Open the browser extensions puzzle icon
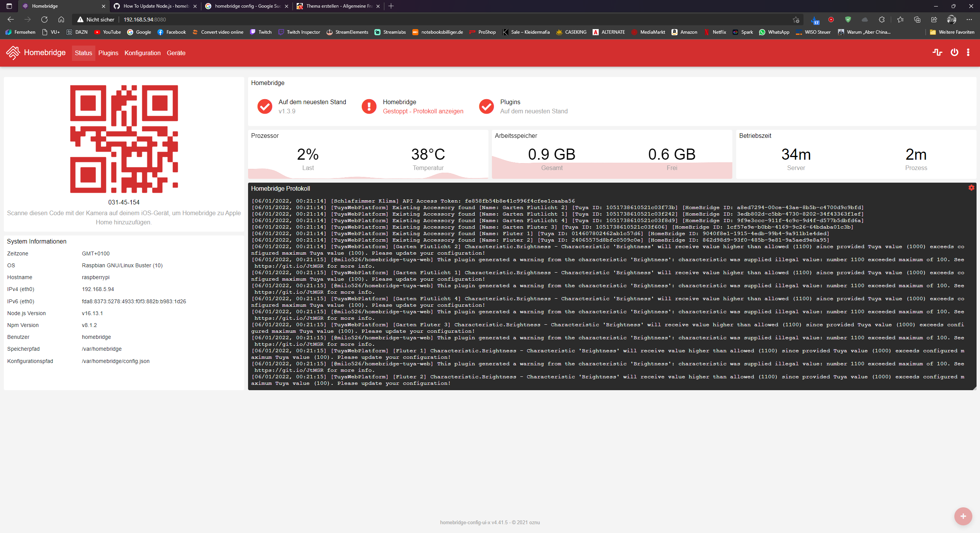Screen dimensions: 980x533 (882, 20)
